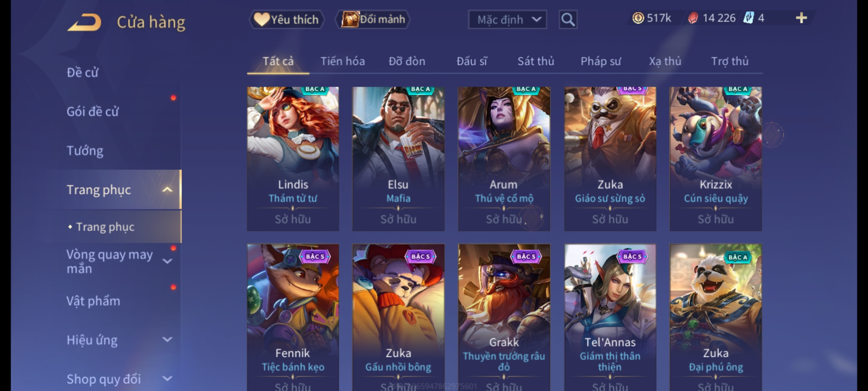This screenshot has height=391, width=868.
Task: Click the chest icon on Đổi mảnh
Action: click(x=350, y=19)
